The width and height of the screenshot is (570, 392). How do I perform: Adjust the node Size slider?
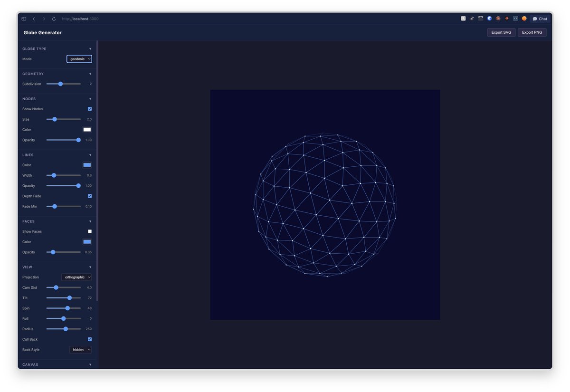[x=63, y=119]
